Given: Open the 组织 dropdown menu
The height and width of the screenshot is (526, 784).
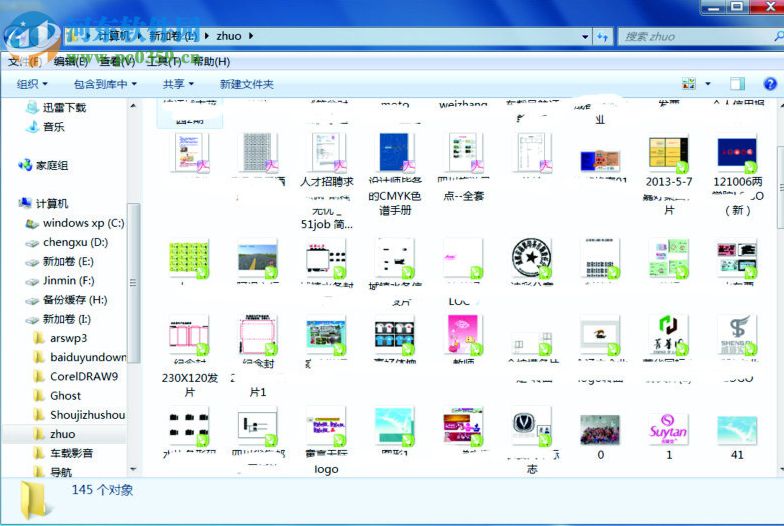Looking at the screenshot, I should tap(32, 84).
